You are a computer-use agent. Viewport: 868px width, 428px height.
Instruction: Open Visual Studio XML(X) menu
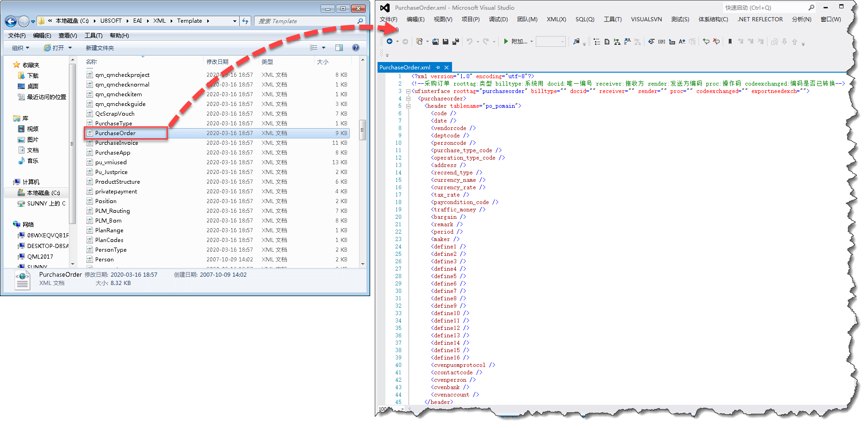click(556, 19)
